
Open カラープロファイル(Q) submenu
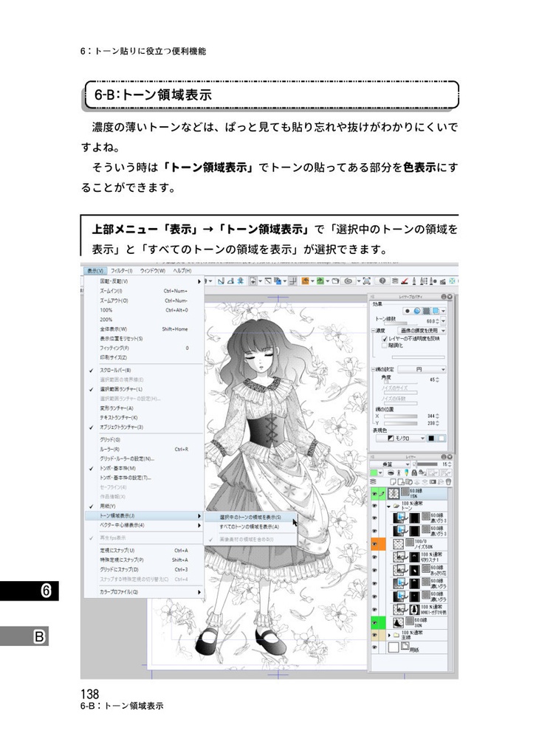point(144,592)
